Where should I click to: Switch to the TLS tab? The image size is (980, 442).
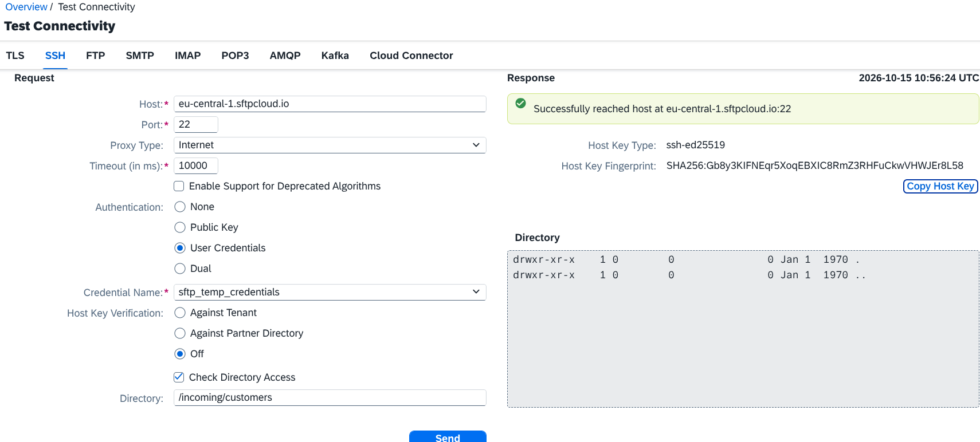[x=15, y=56]
